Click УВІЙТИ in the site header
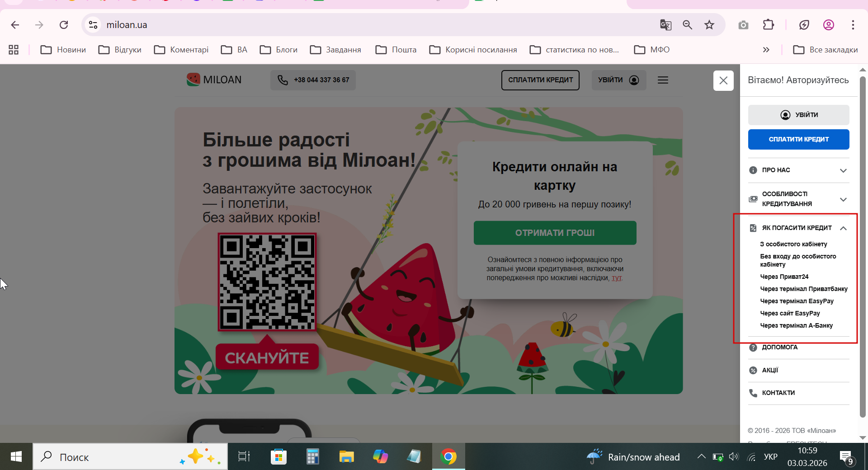This screenshot has width=868, height=470. click(x=618, y=80)
